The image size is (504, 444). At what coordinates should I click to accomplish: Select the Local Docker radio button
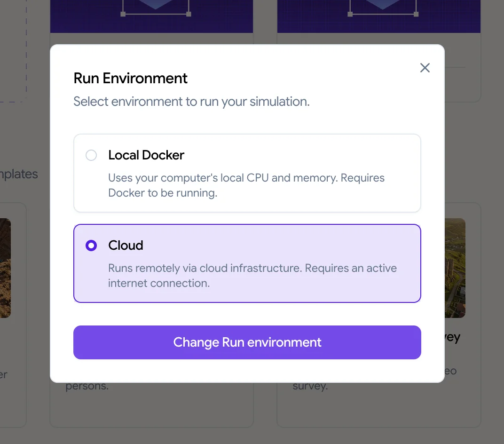tap(91, 155)
